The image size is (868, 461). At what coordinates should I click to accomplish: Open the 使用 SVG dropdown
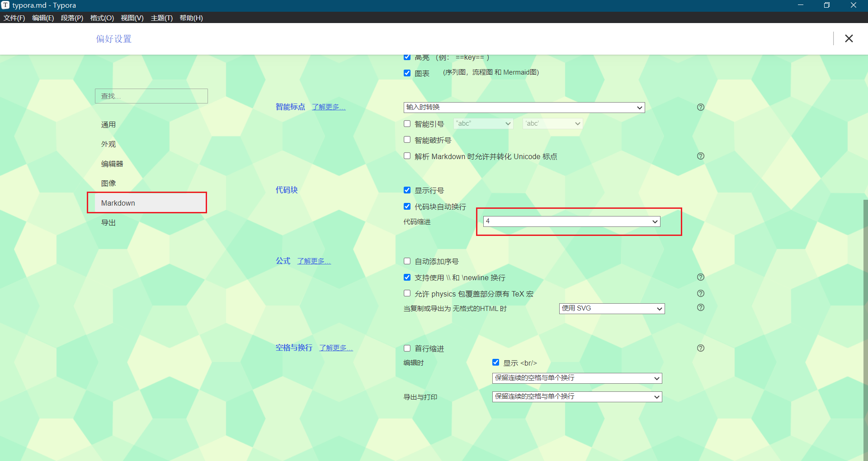pos(612,308)
